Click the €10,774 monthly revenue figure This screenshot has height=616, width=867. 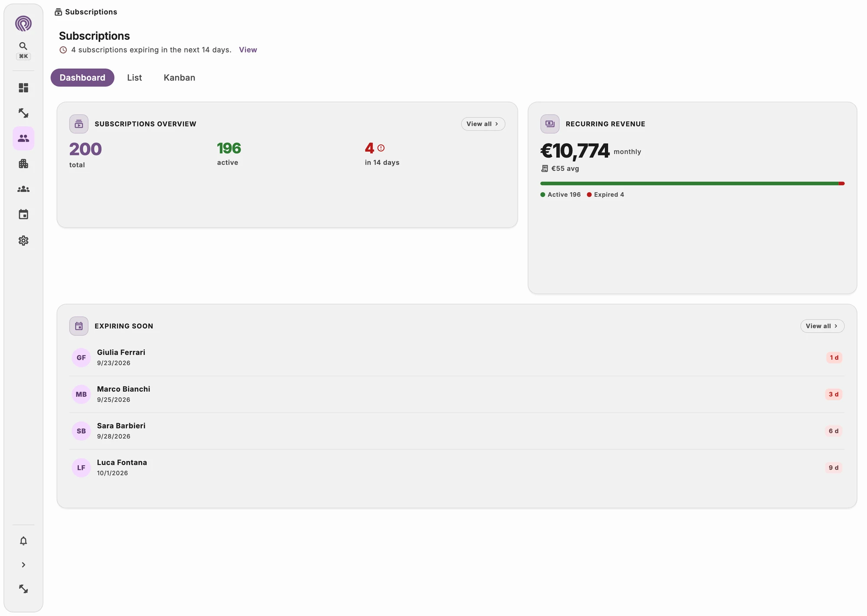(575, 151)
